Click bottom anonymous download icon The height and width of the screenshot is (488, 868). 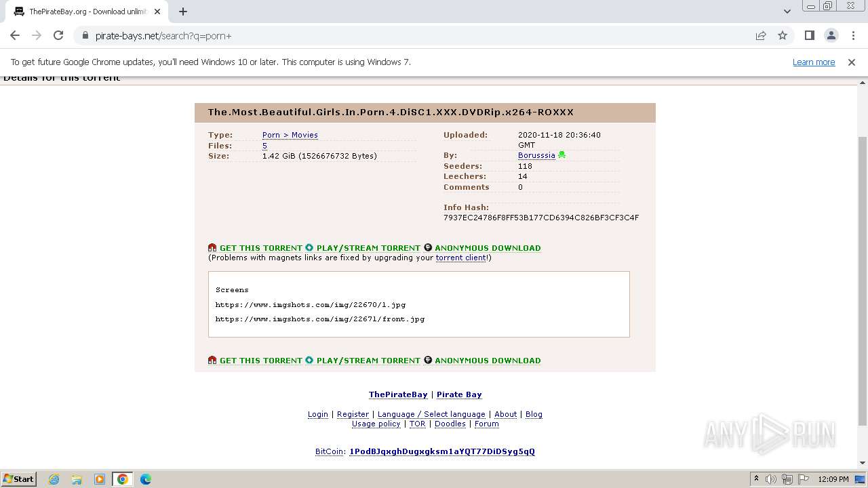coord(428,361)
